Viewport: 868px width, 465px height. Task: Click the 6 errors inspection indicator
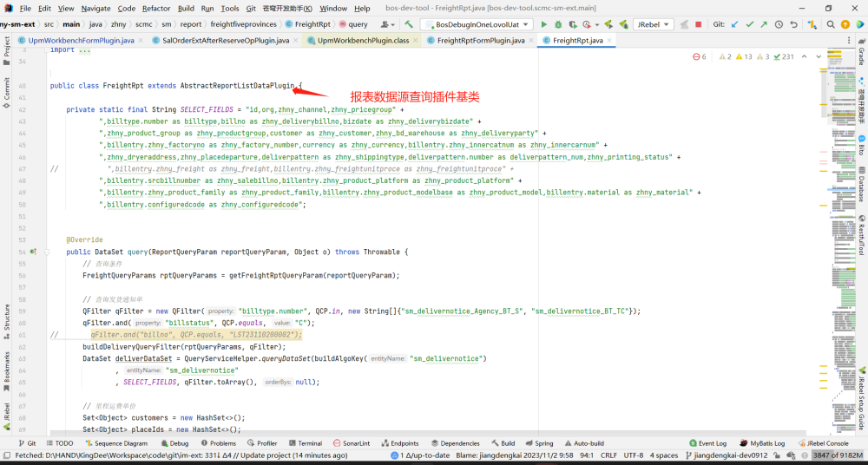(700, 56)
